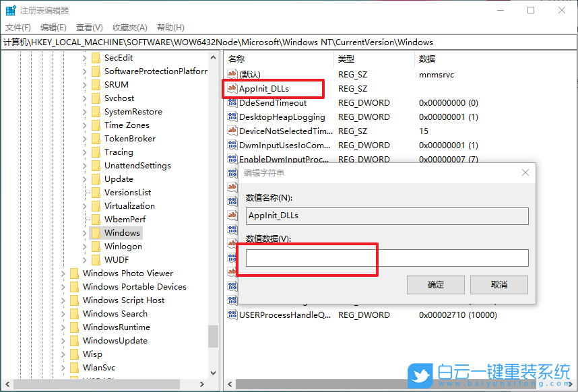Click the Registry Editor icon in title bar
Image resolution: width=578 pixels, height=392 pixels.
point(9,9)
